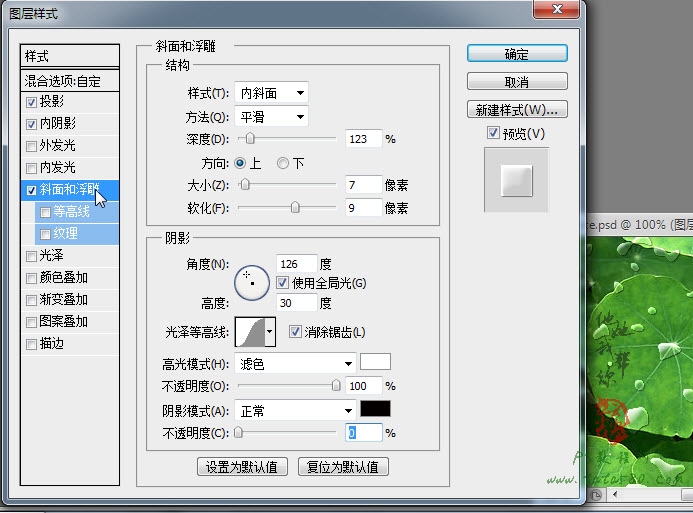Enable the 纹理 checkbox
The width and height of the screenshot is (693, 513).
(x=45, y=234)
